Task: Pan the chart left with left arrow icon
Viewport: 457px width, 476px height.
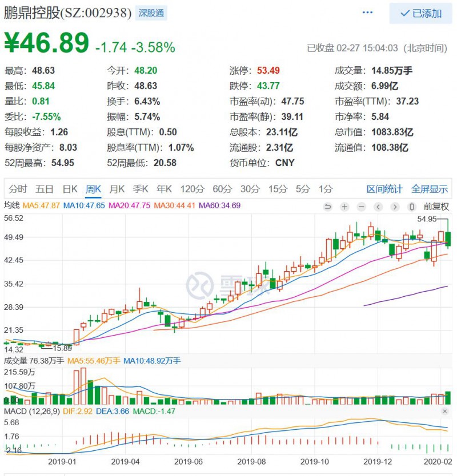Action: [377, 207]
